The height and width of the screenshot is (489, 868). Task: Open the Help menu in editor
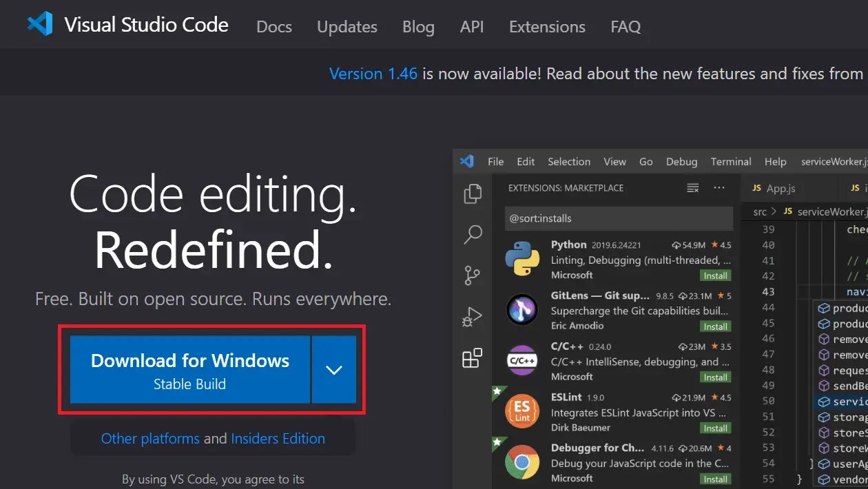(x=775, y=162)
